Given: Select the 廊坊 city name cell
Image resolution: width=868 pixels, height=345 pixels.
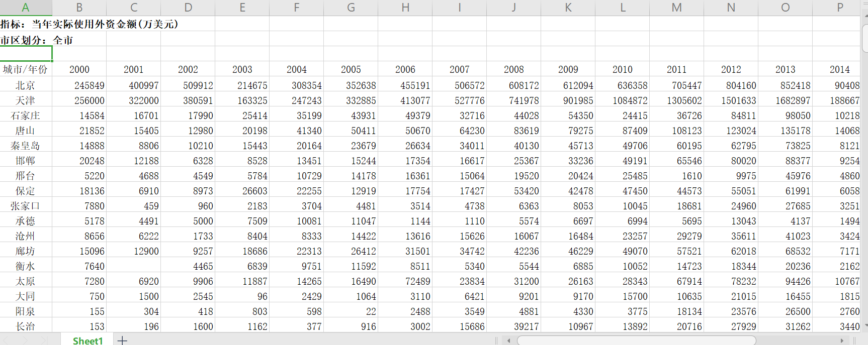Looking at the screenshot, I should click(26, 251).
